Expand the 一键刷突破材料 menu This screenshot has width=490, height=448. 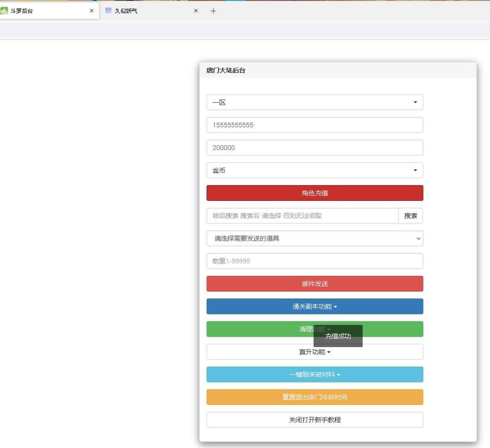coord(314,374)
